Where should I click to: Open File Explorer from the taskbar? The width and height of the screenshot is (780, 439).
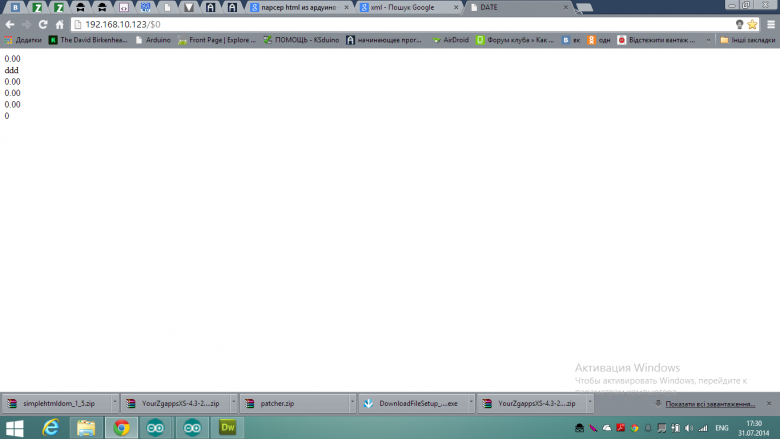tap(86, 428)
